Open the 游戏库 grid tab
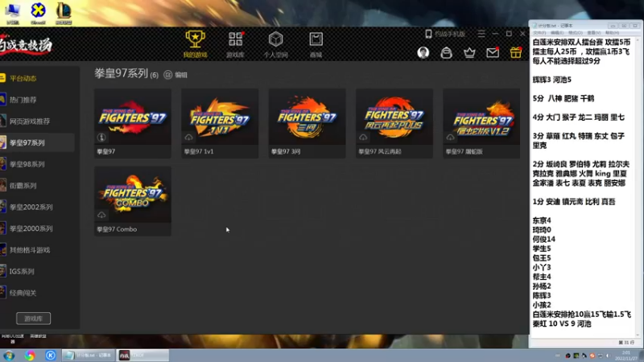The image size is (644, 362). pyautogui.click(x=235, y=44)
